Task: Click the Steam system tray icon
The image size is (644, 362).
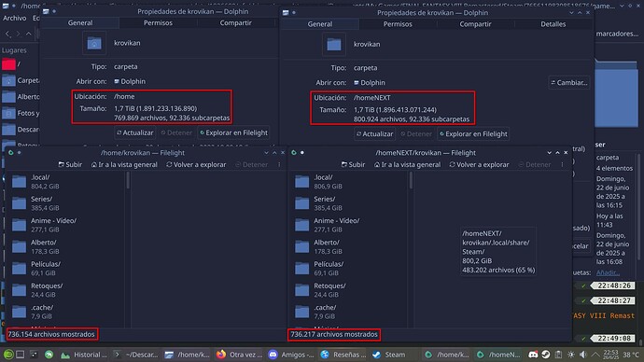Action: tap(546, 355)
